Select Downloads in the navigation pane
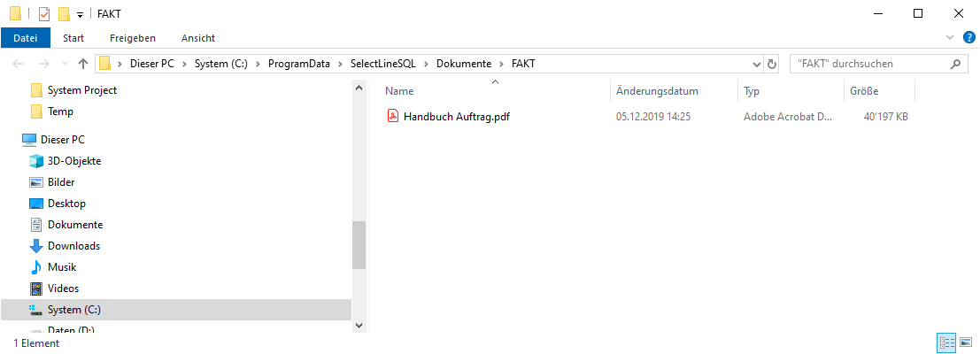The width and height of the screenshot is (980, 354). pos(73,246)
